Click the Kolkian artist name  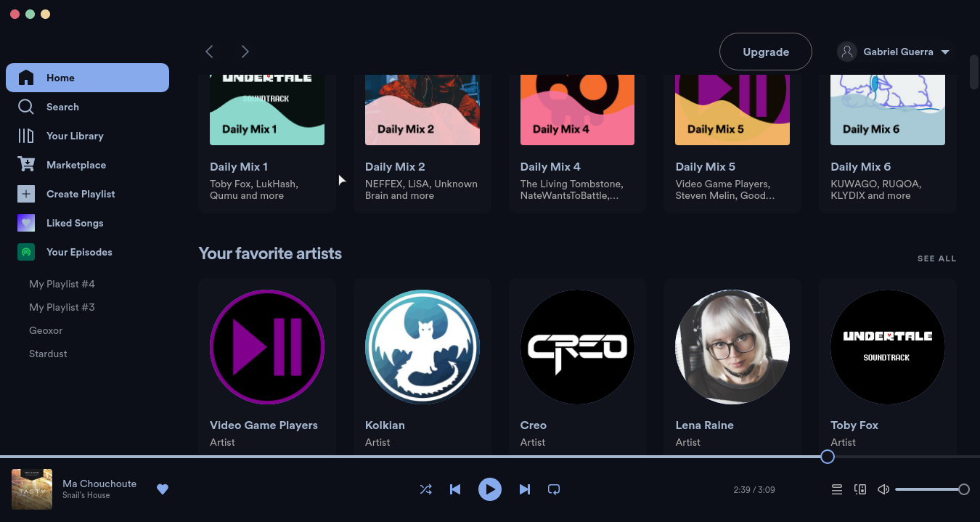[385, 425]
